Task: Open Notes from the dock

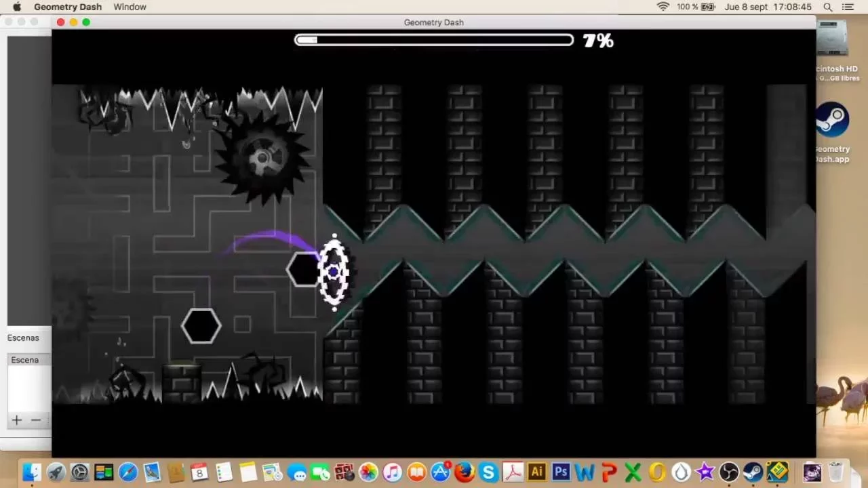Action: 248,472
